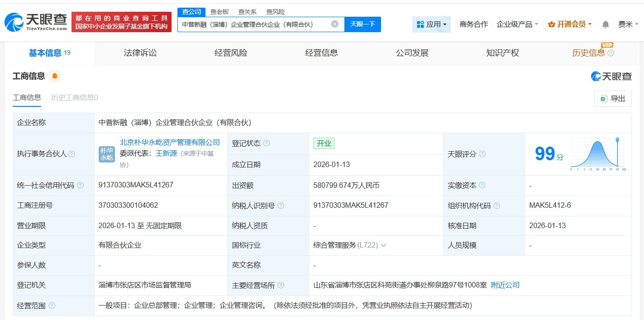Image resolution: width=644 pixels, height=320 pixels.
Task: Click help icon next to 天眼评分
Action: (x=482, y=154)
